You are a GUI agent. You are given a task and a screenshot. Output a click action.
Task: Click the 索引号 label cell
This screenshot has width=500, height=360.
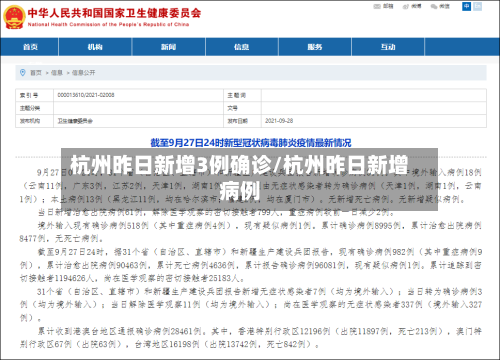coord(34,95)
